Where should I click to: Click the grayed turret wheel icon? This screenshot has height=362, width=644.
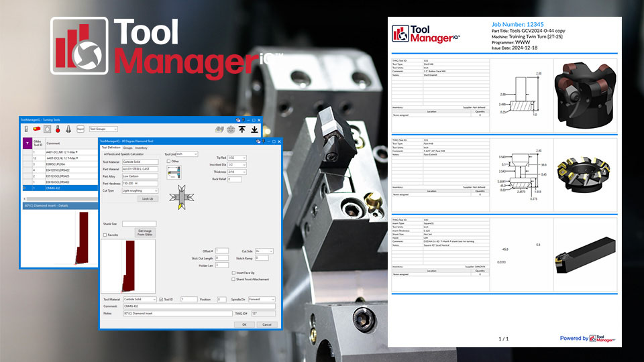[x=231, y=129]
